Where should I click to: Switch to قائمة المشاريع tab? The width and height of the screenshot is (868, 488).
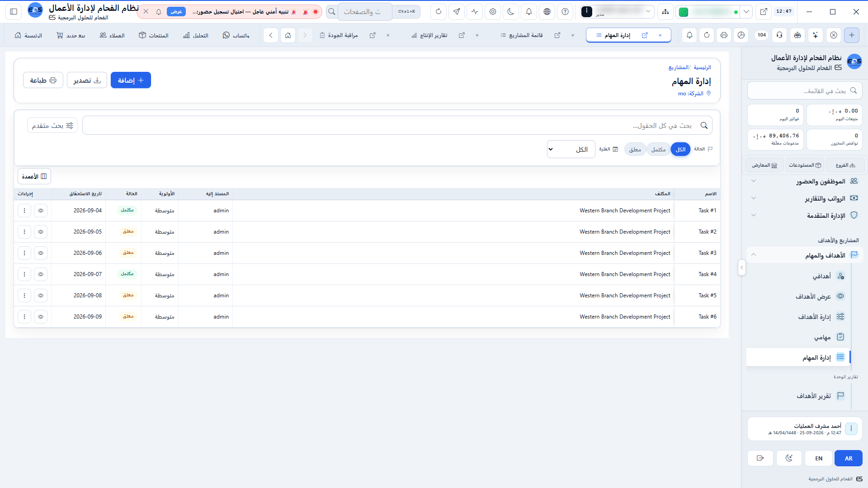coord(526,35)
